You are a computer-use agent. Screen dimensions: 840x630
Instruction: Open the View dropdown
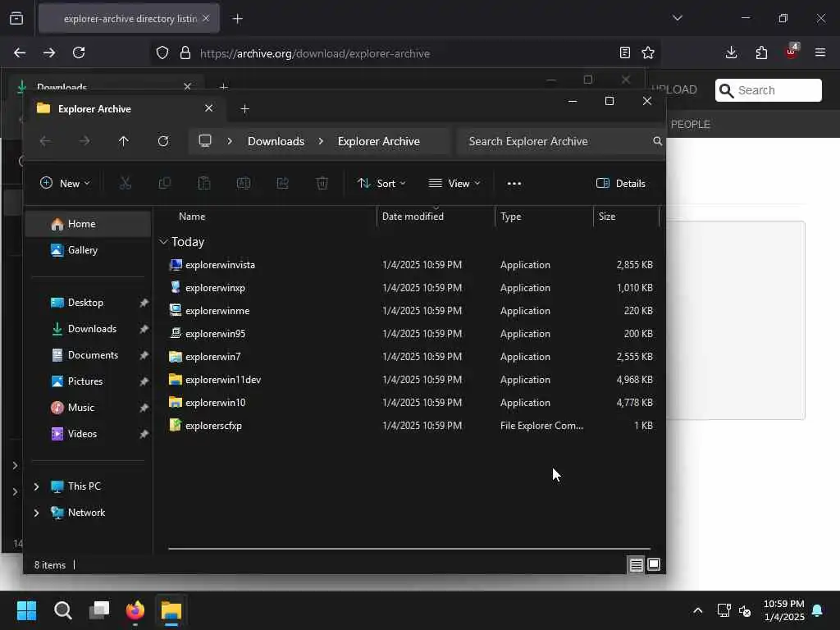point(454,183)
